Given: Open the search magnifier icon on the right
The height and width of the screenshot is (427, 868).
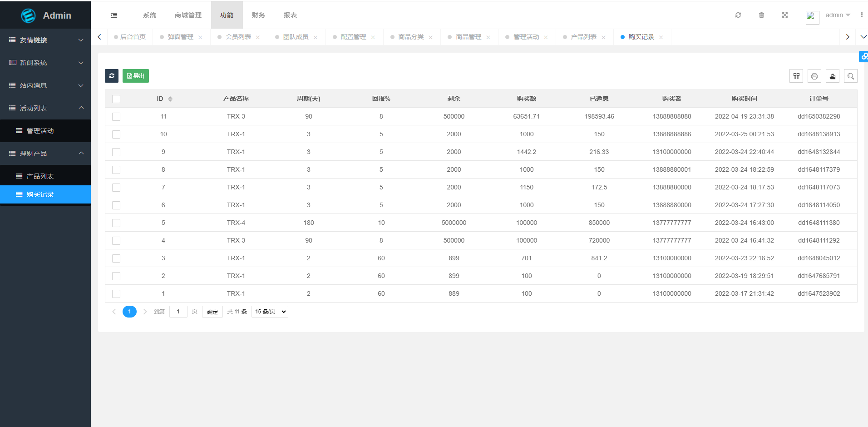Looking at the screenshot, I should click(851, 75).
